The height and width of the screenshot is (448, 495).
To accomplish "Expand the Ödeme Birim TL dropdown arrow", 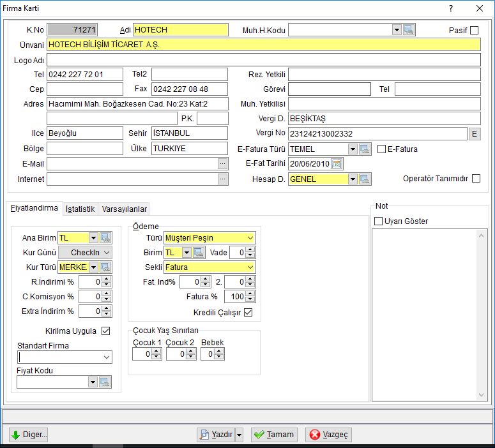I will point(187,252).
